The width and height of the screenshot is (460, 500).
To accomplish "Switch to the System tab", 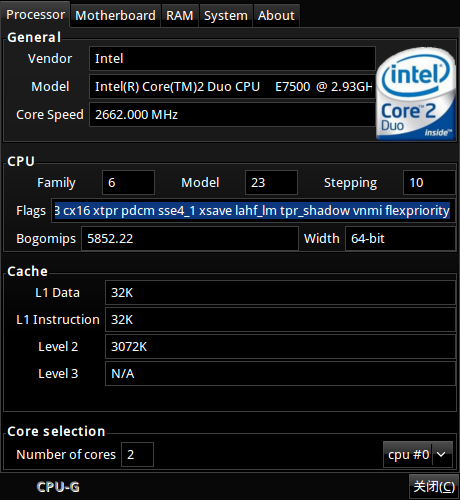I will (226, 16).
